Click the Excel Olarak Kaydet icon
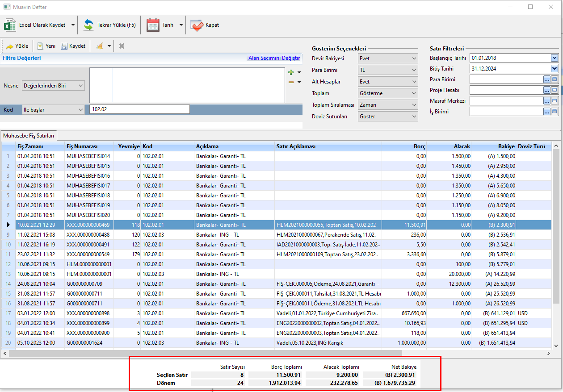This screenshot has height=392, width=563. pos(10,25)
